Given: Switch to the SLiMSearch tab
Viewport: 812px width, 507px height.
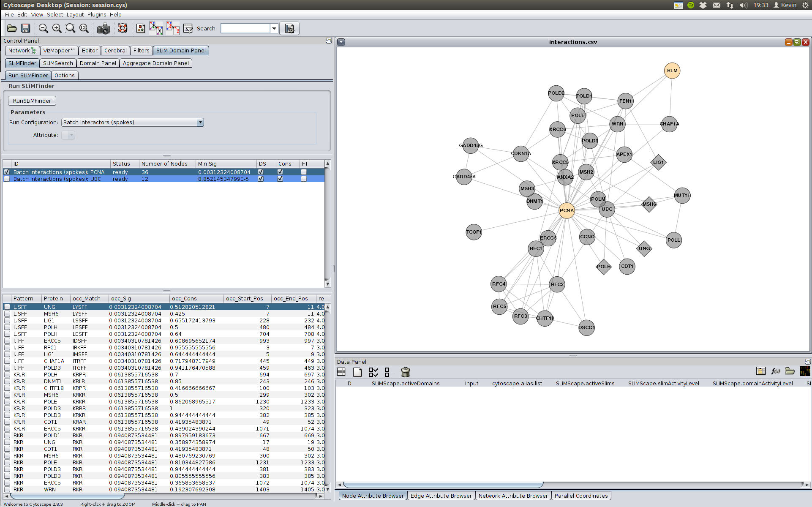Looking at the screenshot, I should click(x=58, y=63).
